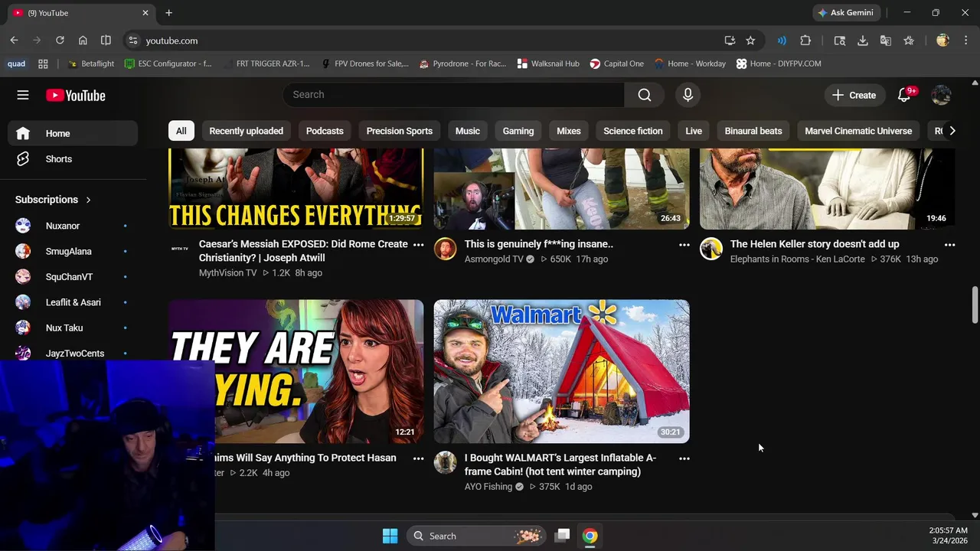Open the bookmarks apps grid icon
This screenshot has height=551, width=980.
click(x=43, y=64)
